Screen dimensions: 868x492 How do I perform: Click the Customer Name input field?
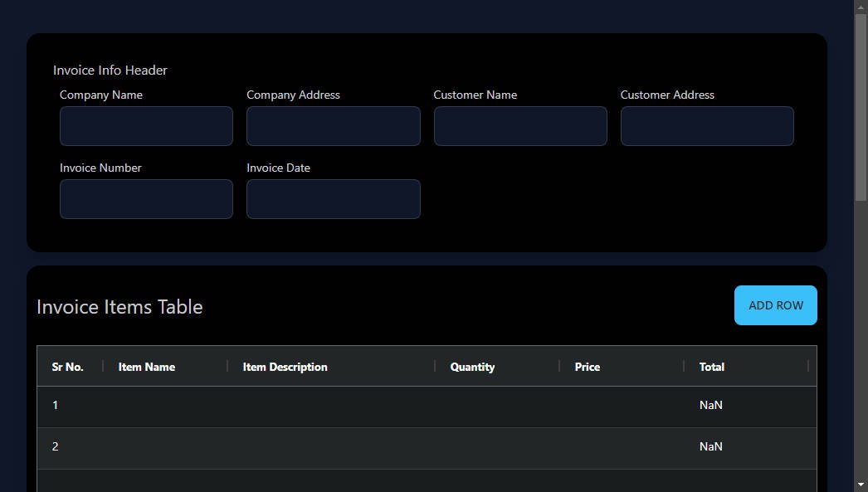(x=520, y=125)
